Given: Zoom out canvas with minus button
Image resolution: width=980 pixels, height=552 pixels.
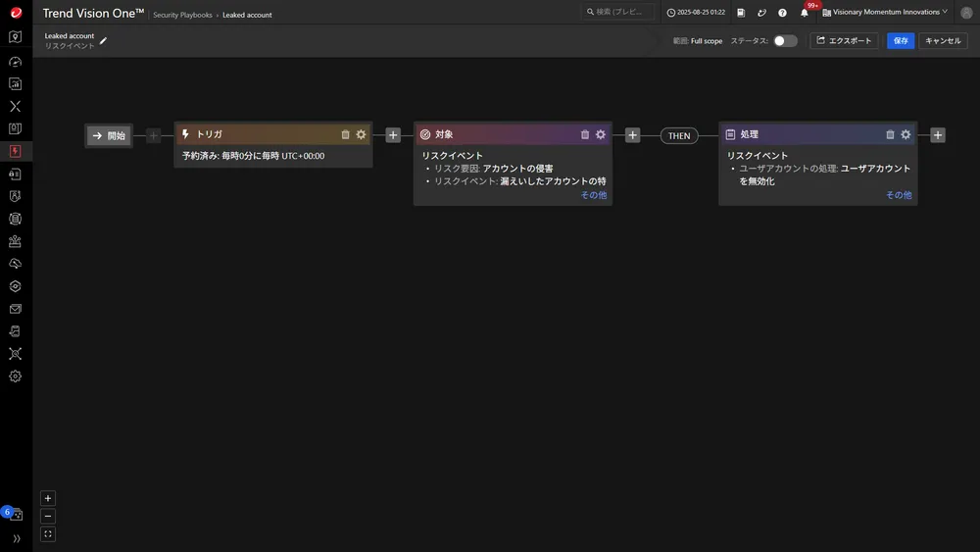Looking at the screenshot, I should [47, 517].
